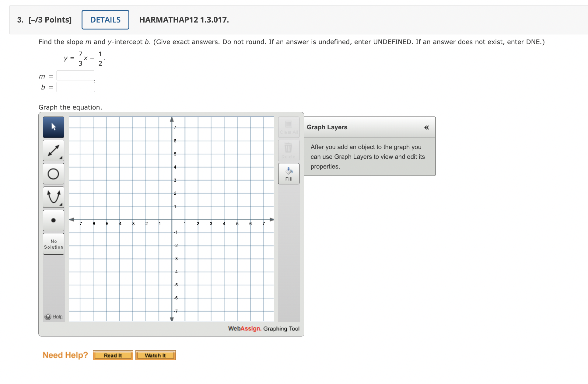Click the Graph Layers header

coord(327,127)
